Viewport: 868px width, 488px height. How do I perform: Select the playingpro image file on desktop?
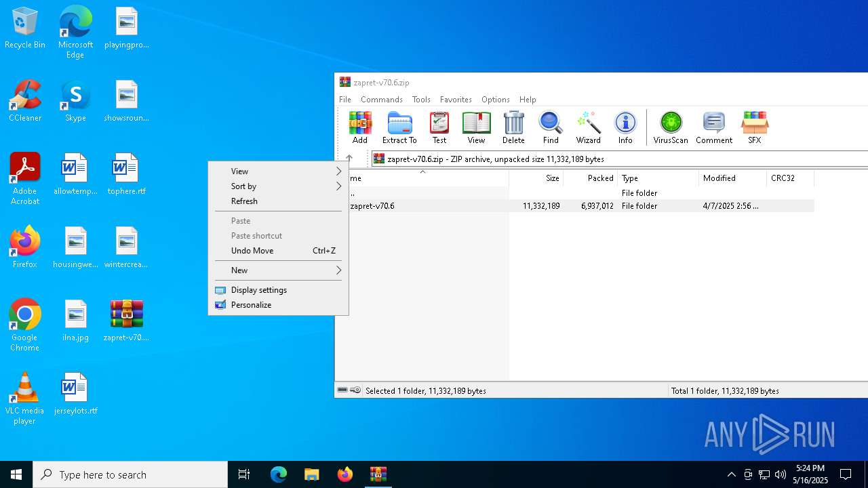click(x=126, y=28)
